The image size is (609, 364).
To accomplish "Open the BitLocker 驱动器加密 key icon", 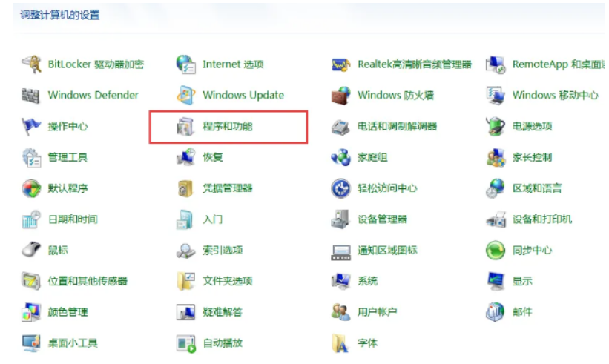I will [31, 64].
